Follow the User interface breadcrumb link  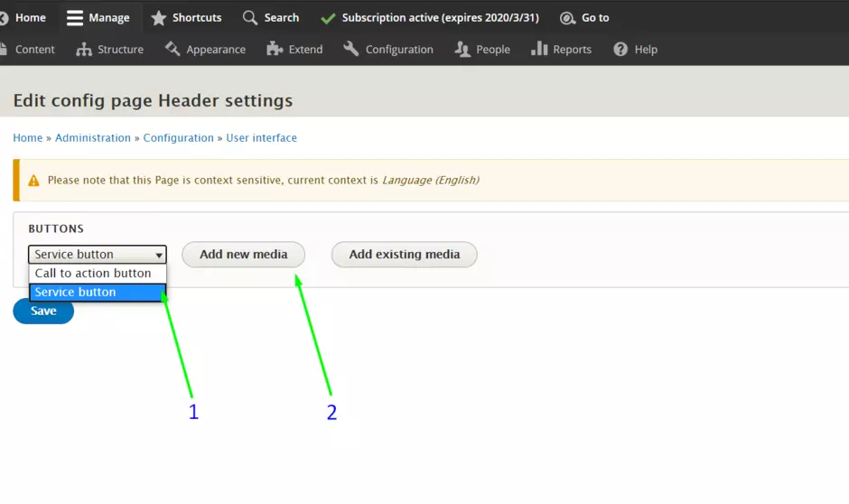click(x=262, y=138)
